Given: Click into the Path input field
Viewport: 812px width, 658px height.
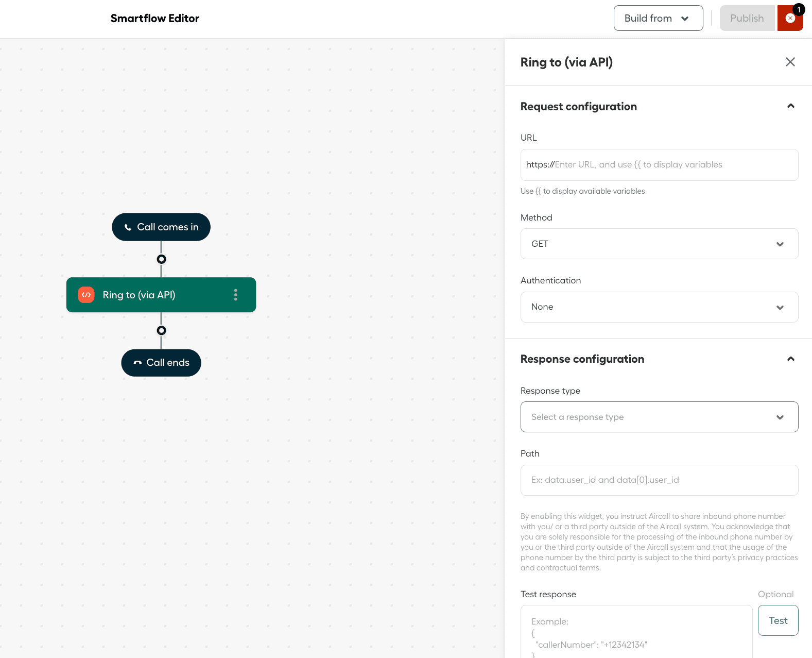Looking at the screenshot, I should 659,480.
